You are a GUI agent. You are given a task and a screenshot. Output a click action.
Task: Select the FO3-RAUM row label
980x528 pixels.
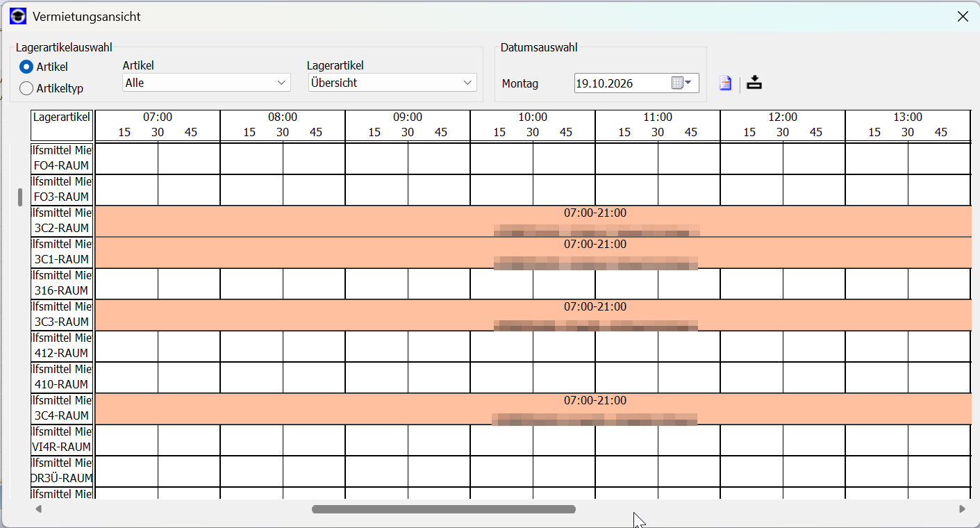(62, 190)
